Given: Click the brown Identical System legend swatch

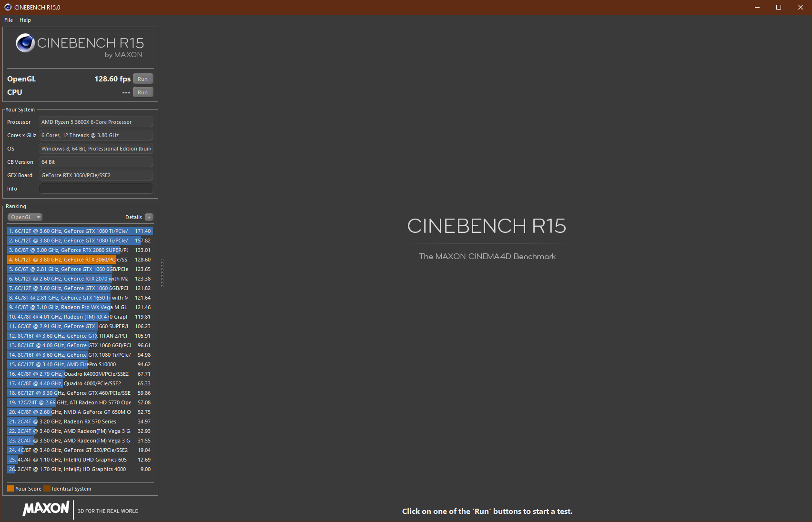Looking at the screenshot, I should point(47,489).
